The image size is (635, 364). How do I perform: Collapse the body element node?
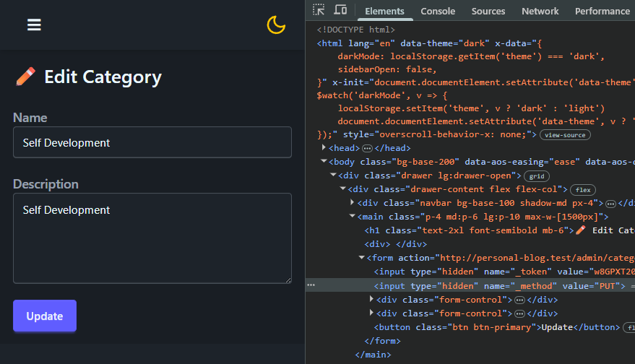(324, 161)
